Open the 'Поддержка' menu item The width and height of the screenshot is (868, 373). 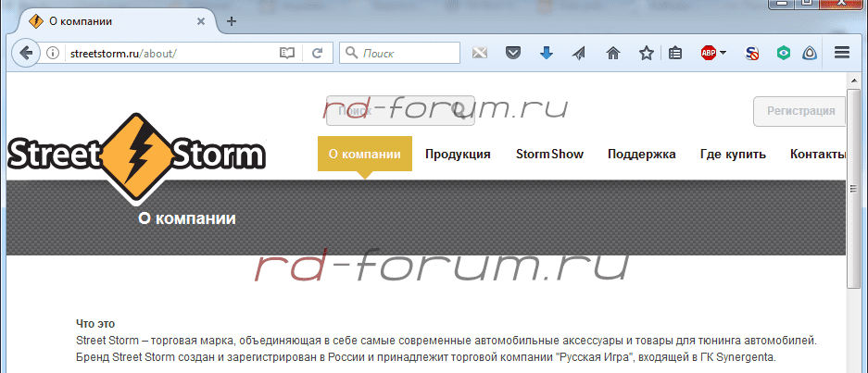coord(642,154)
